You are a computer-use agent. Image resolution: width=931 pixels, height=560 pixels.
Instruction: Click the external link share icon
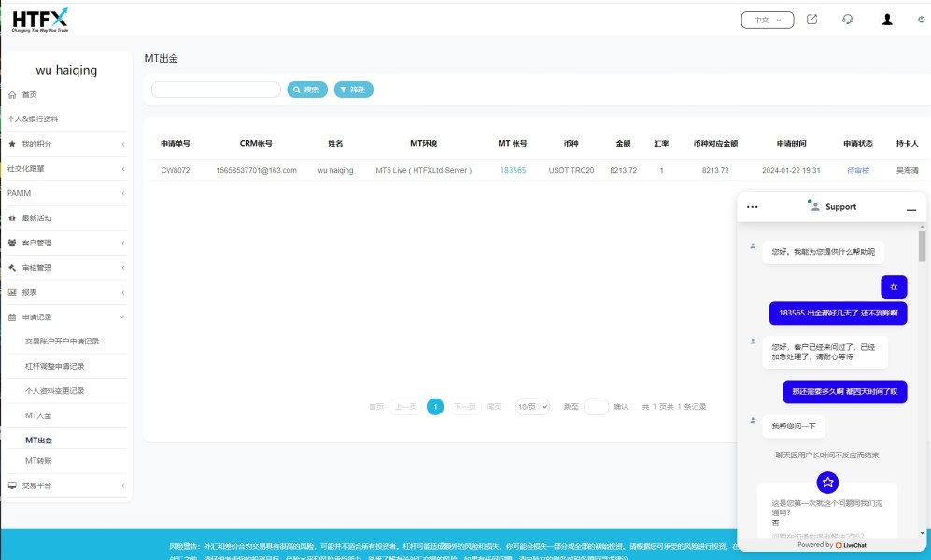point(811,20)
